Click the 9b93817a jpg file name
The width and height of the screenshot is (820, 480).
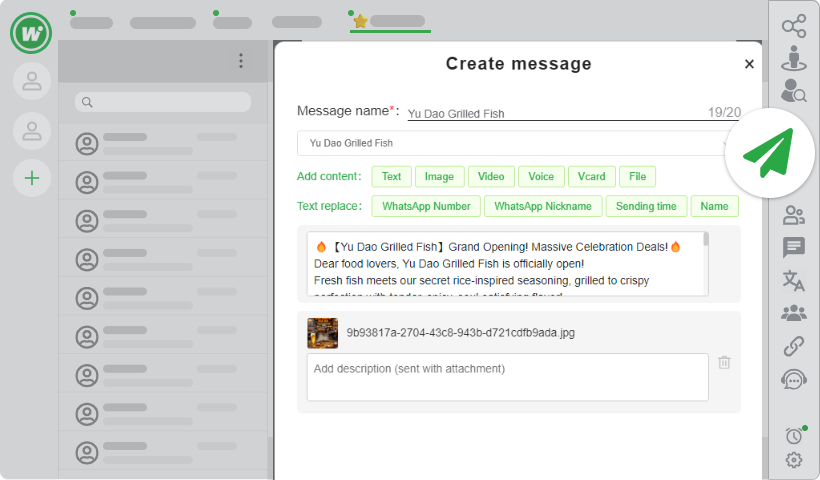click(460, 333)
